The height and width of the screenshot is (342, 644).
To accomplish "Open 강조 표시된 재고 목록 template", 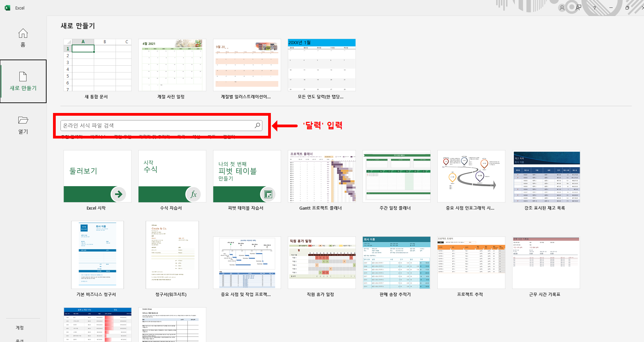I will point(546,176).
